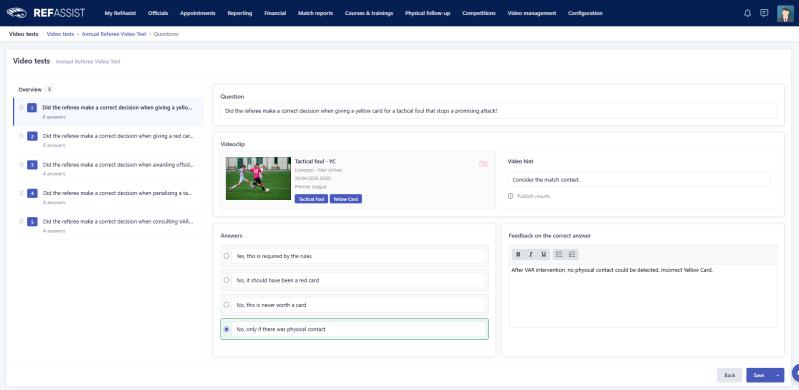Open the Courses & trainings menu
Screen dimensions: 799x390
pyautogui.click(x=369, y=13)
